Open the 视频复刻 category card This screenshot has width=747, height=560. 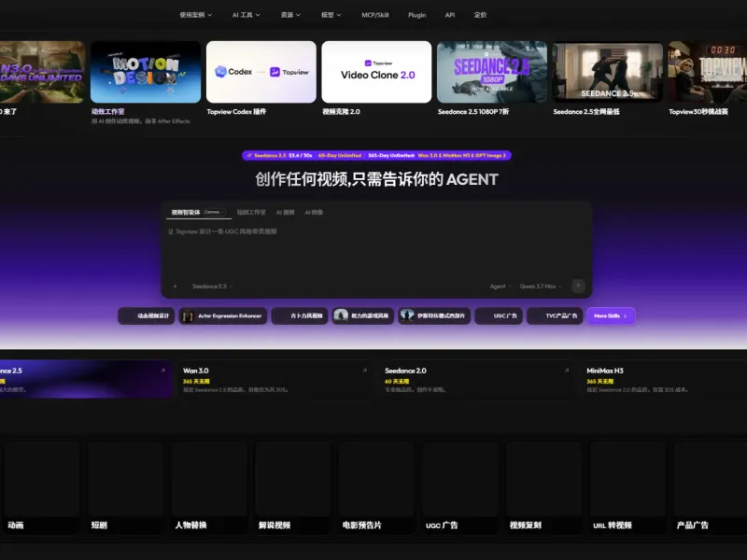coord(544,486)
